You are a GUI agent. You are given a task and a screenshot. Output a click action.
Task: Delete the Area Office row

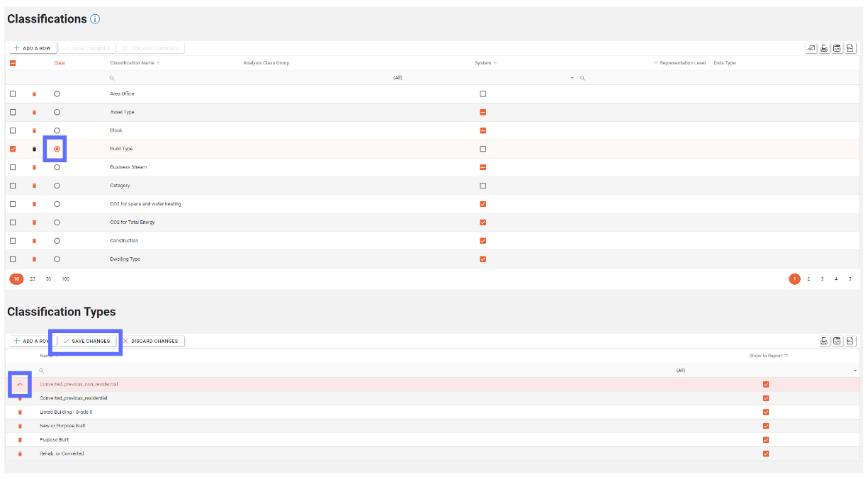34,94
